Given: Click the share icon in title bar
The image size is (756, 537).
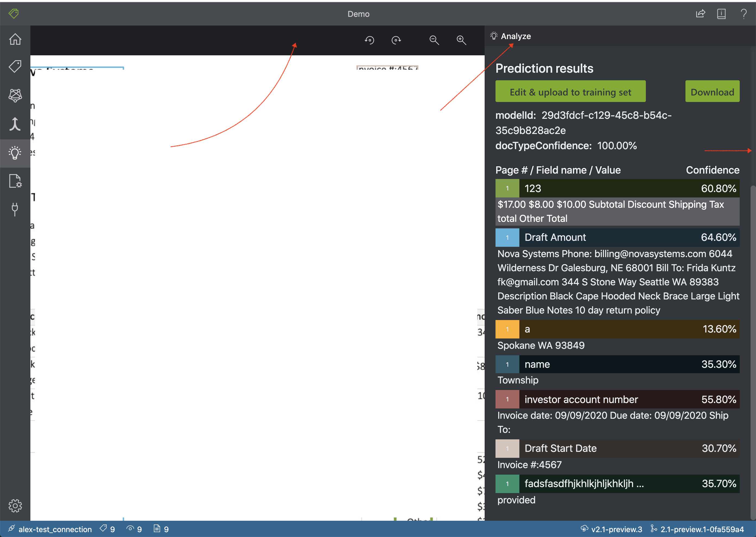Looking at the screenshot, I should click(700, 14).
